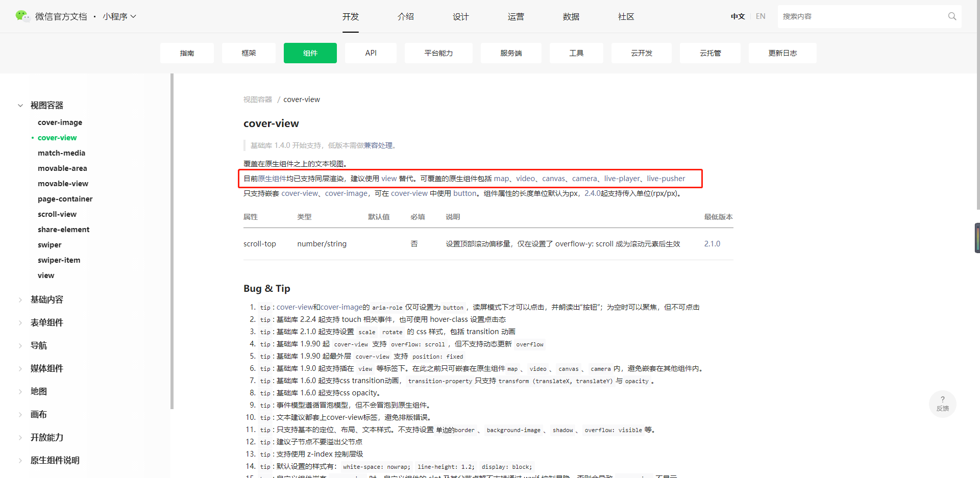980x478 pixels.
Task: Open the API sub-navigation button
Action: click(371, 53)
